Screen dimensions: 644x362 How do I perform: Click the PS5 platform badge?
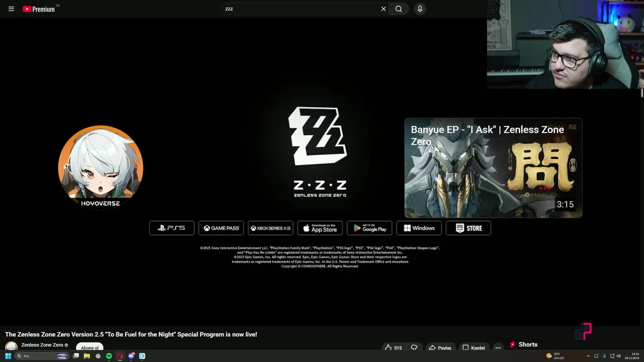172,228
